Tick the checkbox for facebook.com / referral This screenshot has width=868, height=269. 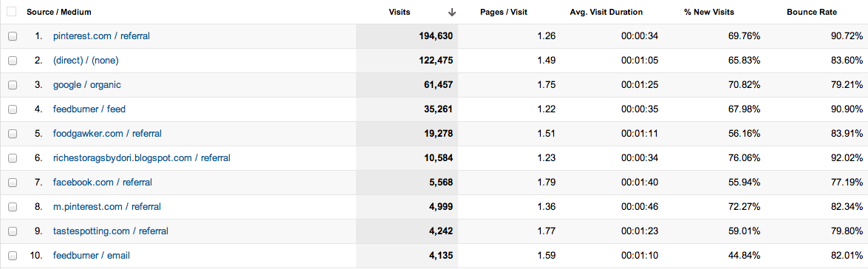[x=13, y=183]
